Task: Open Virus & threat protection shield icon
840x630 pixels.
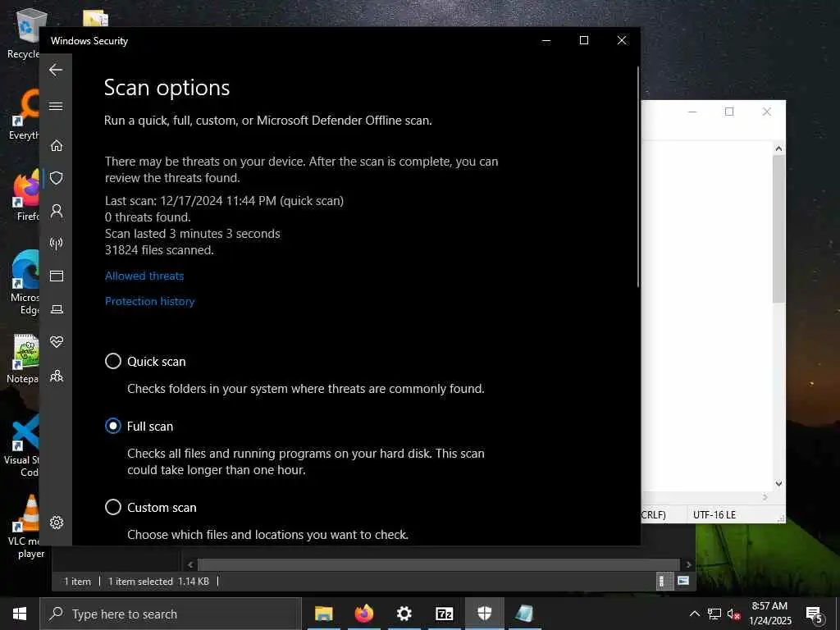Action: [x=57, y=178]
